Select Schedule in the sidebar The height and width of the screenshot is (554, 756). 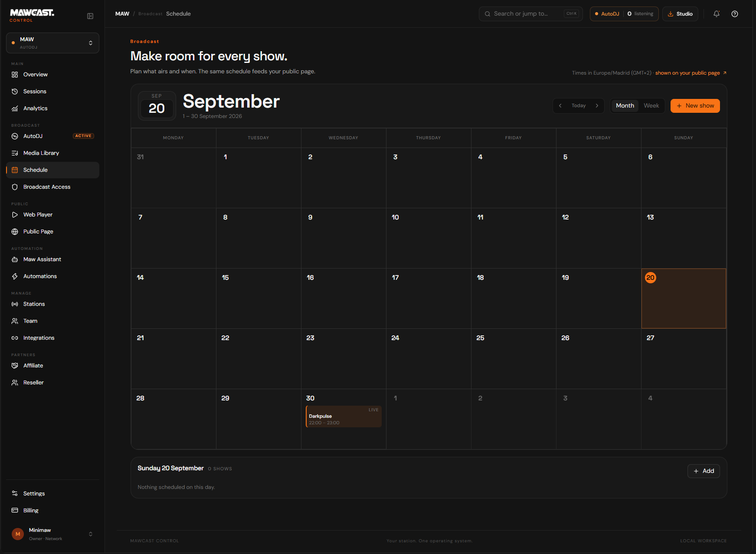coord(52,170)
